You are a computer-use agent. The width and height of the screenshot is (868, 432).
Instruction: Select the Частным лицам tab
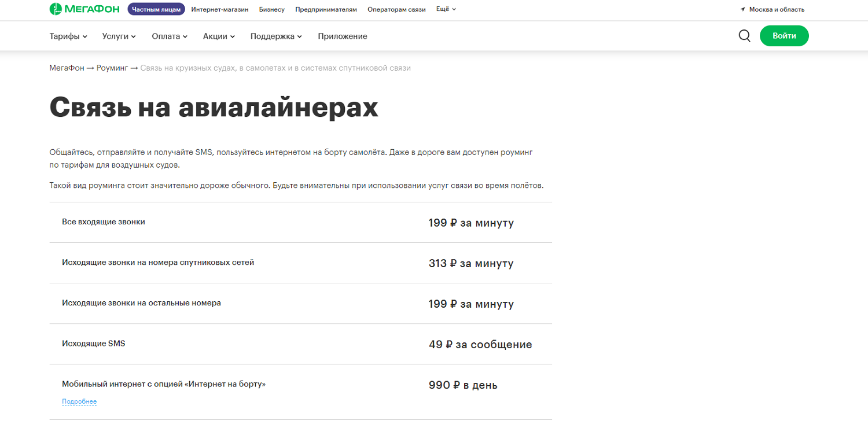[x=156, y=9]
